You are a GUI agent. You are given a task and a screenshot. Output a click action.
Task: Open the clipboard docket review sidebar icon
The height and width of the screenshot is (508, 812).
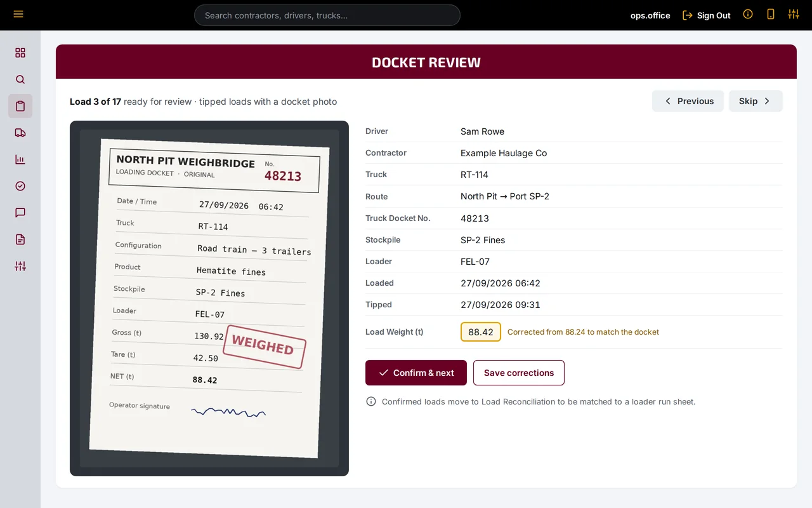point(20,106)
